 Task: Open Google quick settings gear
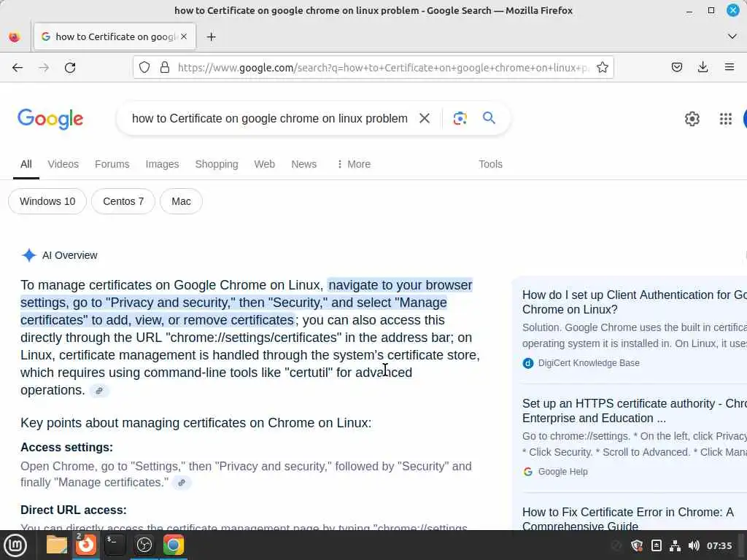pos(692,119)
